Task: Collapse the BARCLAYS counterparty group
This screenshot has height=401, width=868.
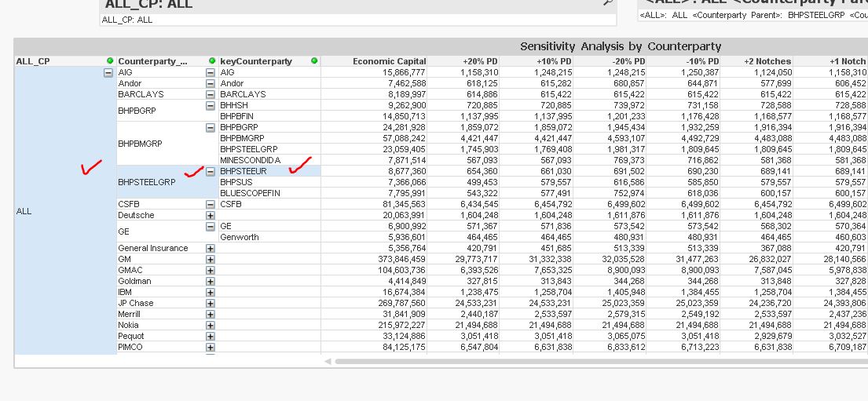Action: click(211, 95)
